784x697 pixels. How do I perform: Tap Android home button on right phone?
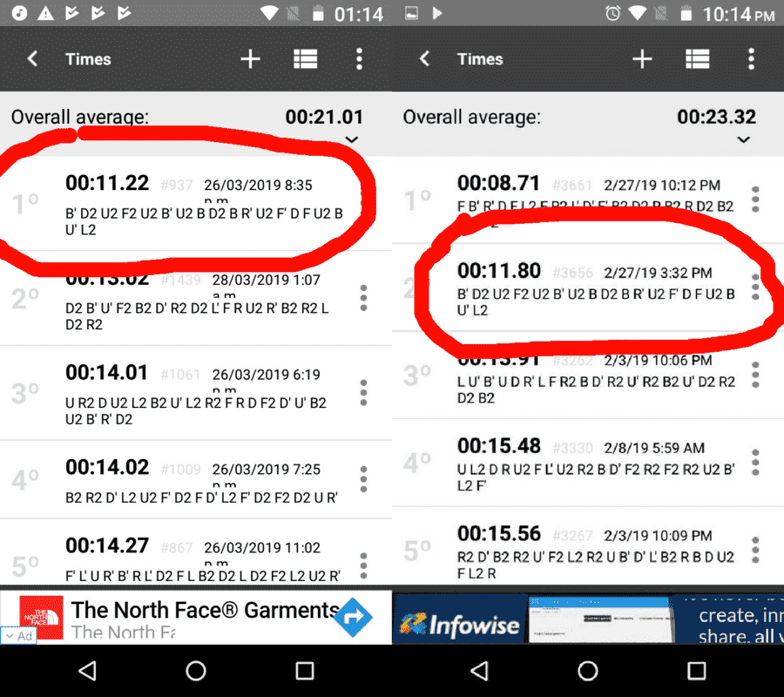coord(587,671)
